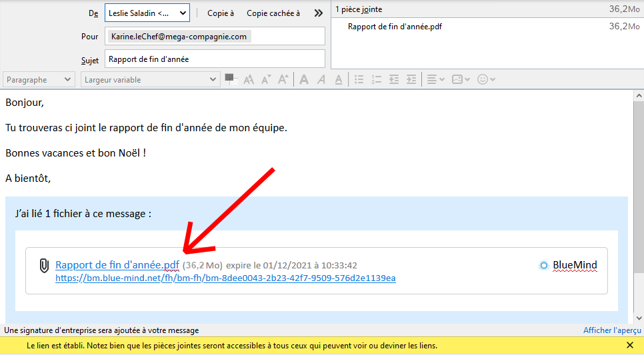Open the insert image dropdown

pos(461,79)
